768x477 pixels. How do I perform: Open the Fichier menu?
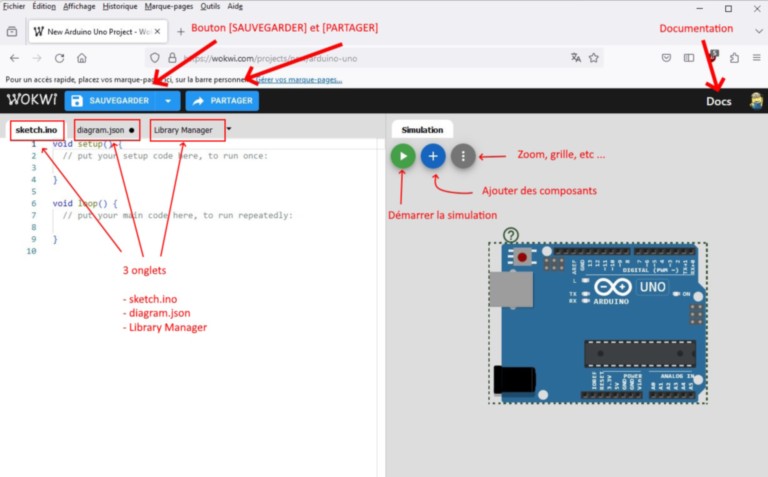14,6
